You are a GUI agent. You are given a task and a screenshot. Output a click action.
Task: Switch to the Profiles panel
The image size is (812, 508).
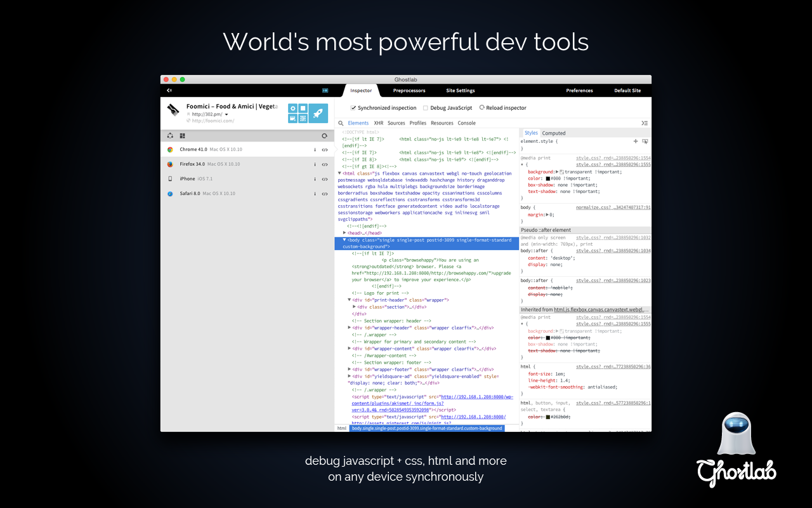pos(418,123)
